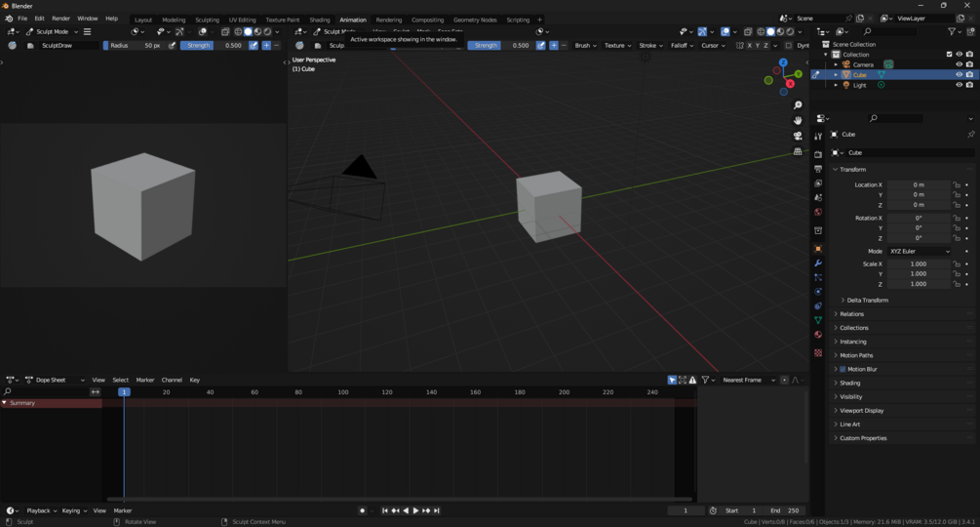Open the Modifier wrench properties tab
Screen dimensions: 980x527
(818, 263)
